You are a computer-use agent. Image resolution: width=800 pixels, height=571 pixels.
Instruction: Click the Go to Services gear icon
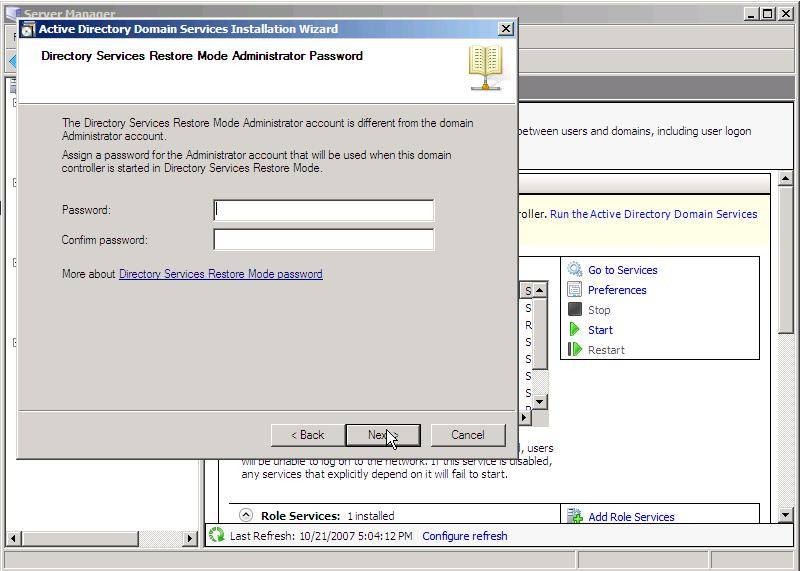[x=574, y=269]
